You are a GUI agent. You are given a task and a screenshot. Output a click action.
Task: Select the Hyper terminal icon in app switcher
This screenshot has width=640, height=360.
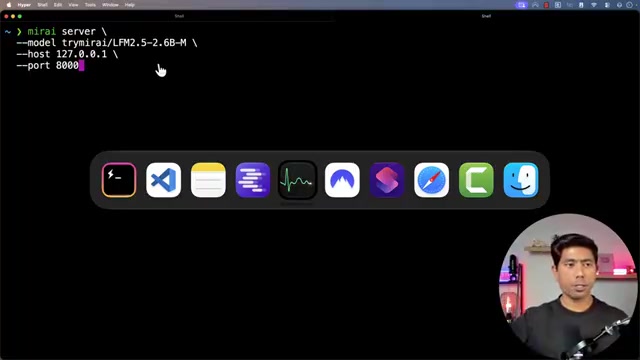pos(119,180)
